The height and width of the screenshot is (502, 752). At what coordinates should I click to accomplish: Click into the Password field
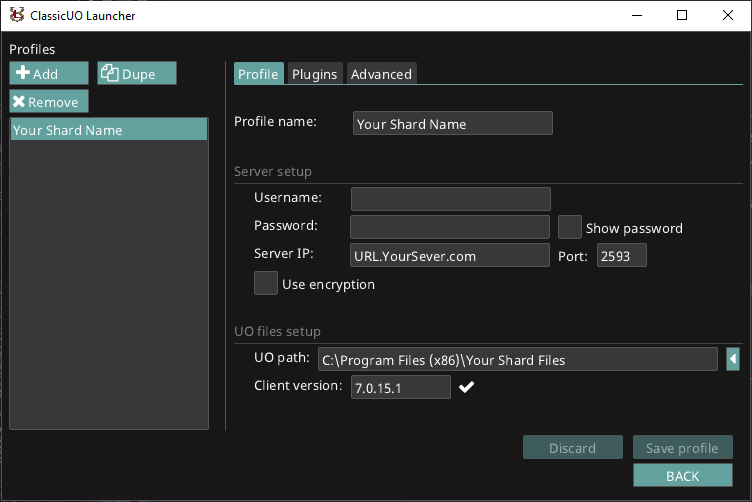(450, 227)
